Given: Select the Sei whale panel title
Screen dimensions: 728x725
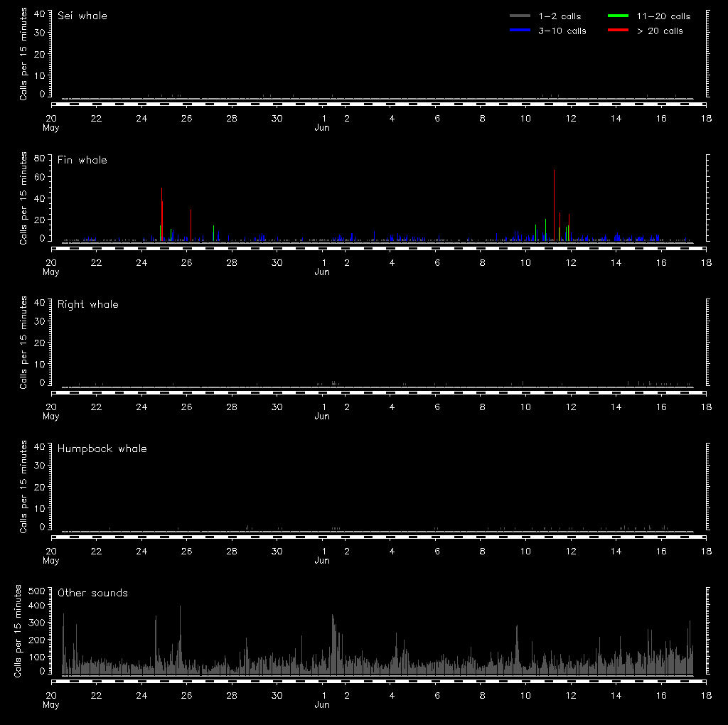Looking at the screenshot, I should (82, 16).
